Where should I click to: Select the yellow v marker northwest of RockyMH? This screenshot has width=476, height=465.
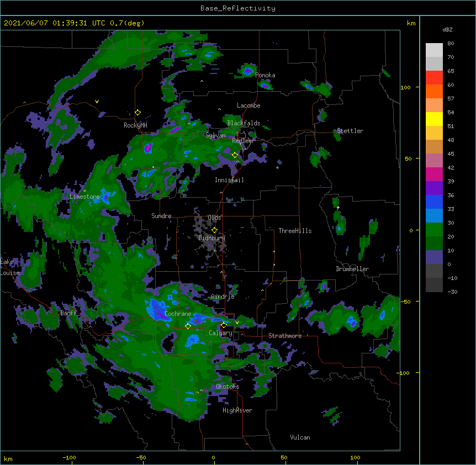click(x=97, y=102)
